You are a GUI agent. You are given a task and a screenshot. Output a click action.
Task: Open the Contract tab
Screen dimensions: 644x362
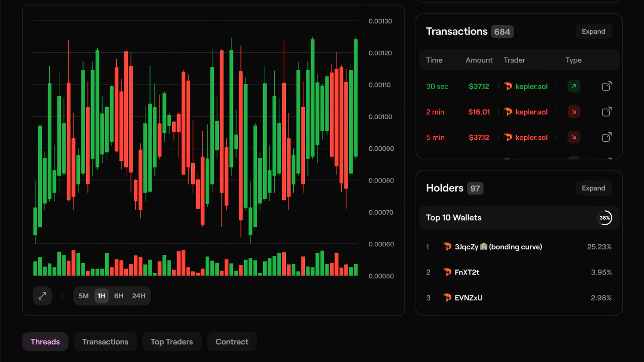[232, 342]
